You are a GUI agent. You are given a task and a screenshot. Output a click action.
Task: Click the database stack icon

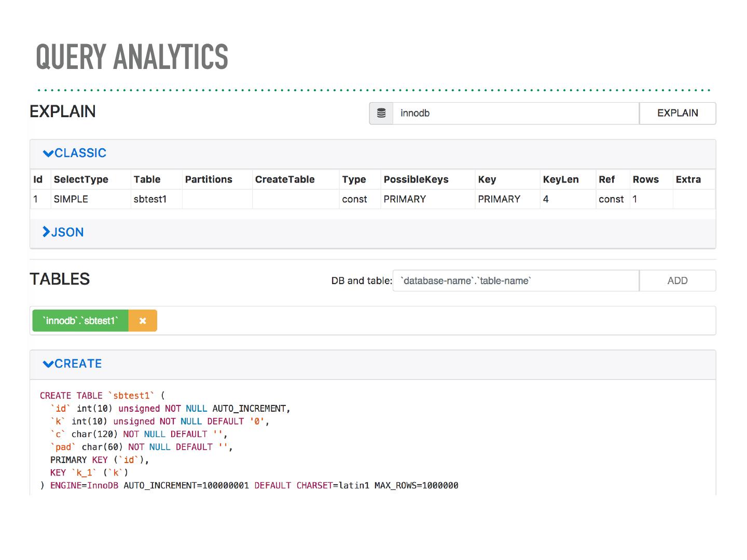tap(381, 113)
